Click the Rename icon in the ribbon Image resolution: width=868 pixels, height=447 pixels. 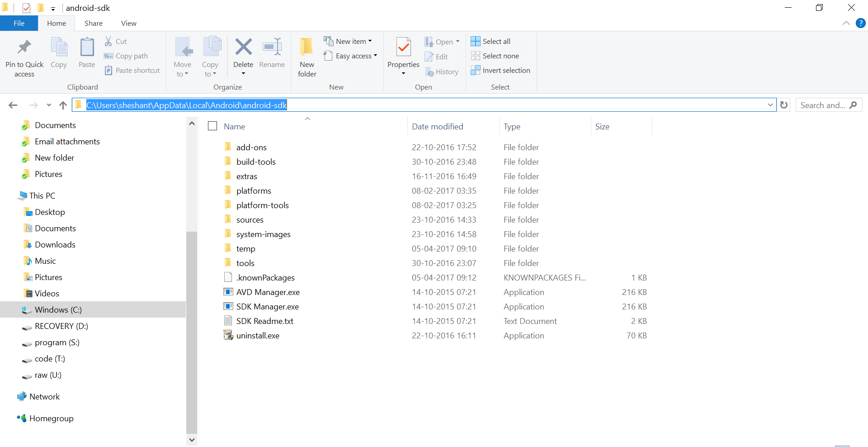[x=272, y=47]
